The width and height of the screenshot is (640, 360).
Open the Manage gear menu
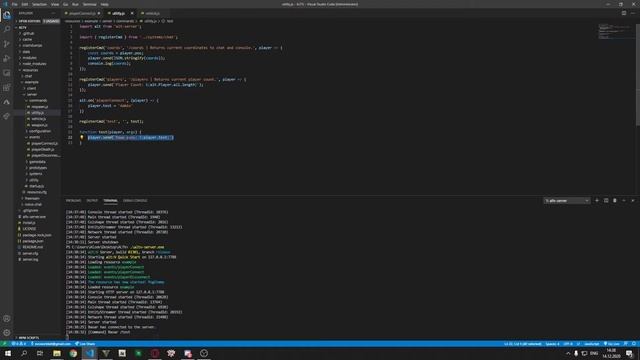(x=7, y=333)
